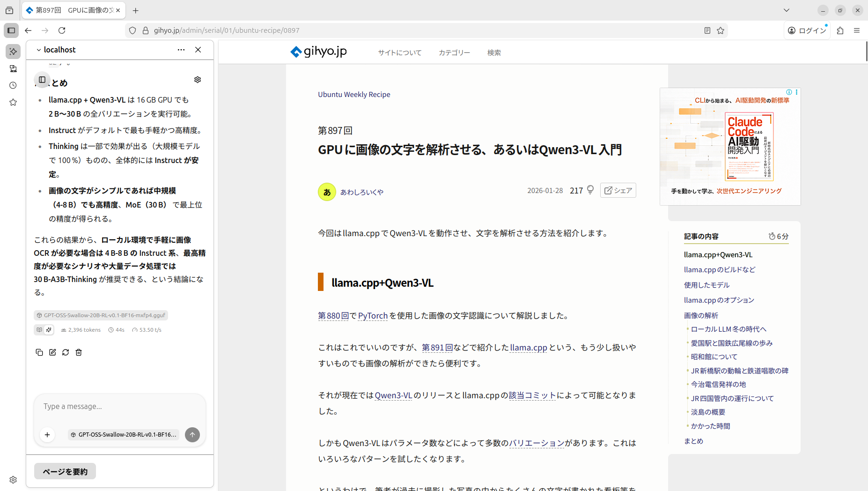Toggle the chat conversation list panel
The width and height of the screenshot is (868, 491).
(x=42, y=80)
